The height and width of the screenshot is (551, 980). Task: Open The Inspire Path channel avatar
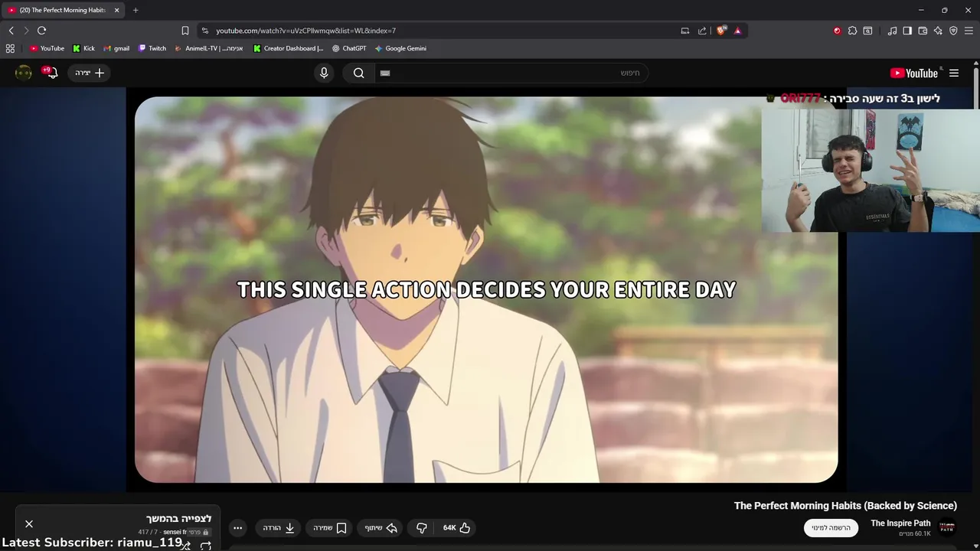(x=947, y=527)
